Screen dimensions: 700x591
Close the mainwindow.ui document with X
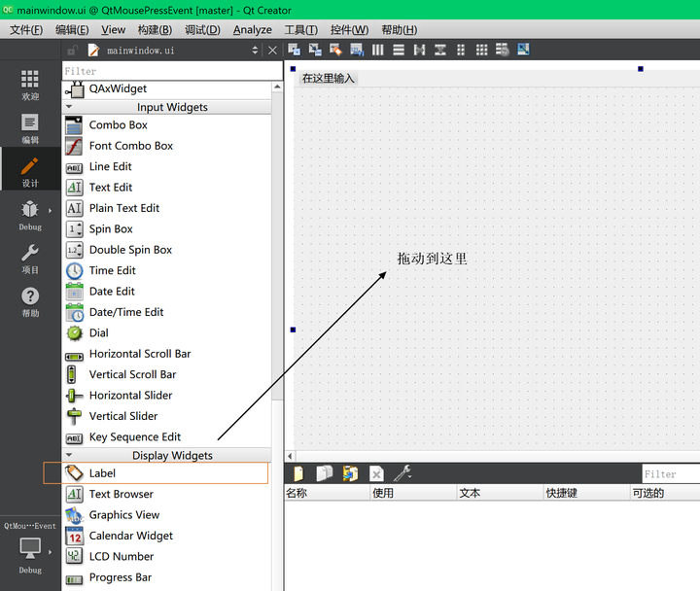pyautogui.click(x=272, y=50)
